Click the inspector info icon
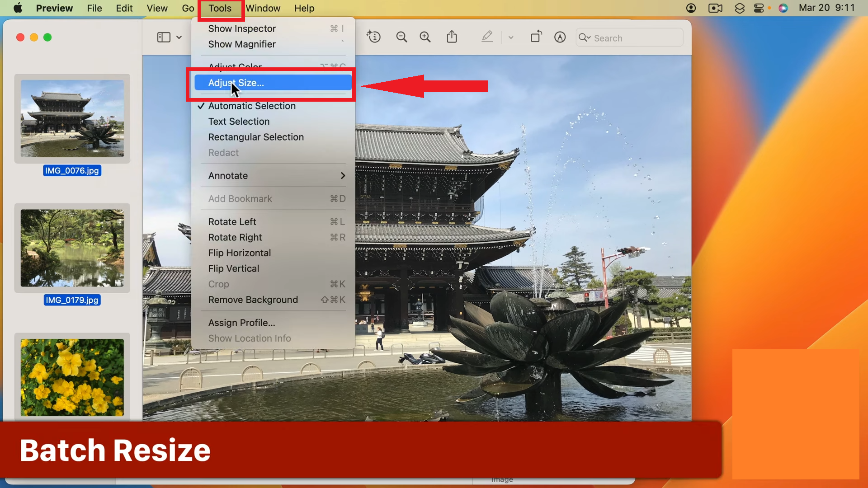The width and height of the screenshot is (868, 488). tap(374, 37)
